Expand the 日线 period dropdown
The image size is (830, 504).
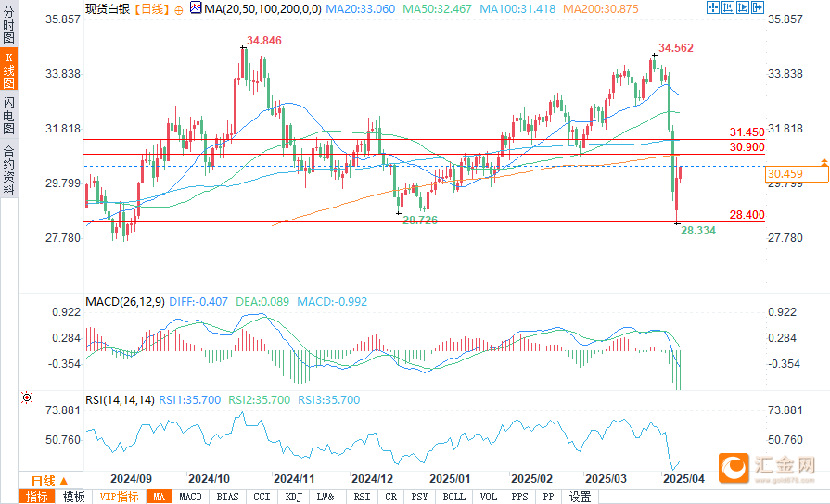pyautogui.click(x=50, y=481)
